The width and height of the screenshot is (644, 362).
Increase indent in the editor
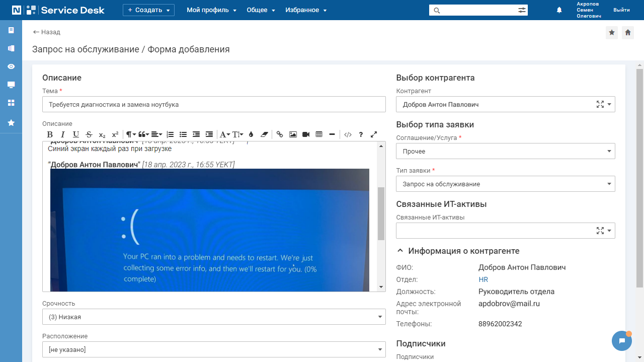tap(209, 134)
